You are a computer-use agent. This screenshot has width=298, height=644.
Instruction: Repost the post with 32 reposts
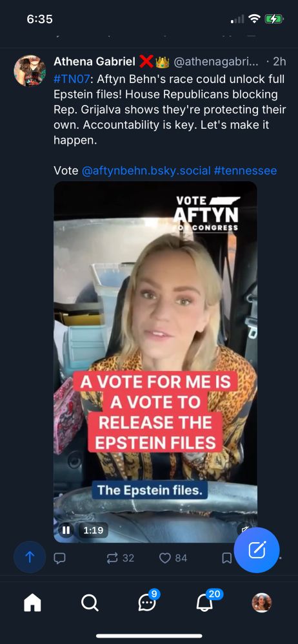[x=120, y=558]
